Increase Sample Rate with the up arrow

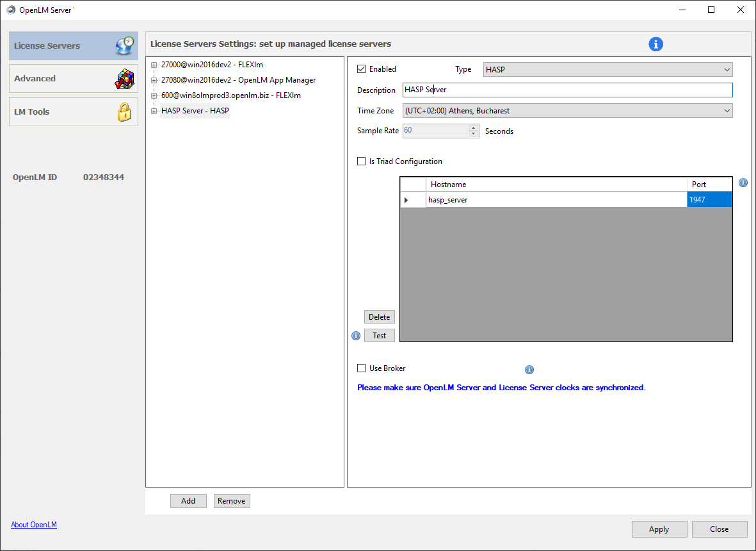click(474, 127)
